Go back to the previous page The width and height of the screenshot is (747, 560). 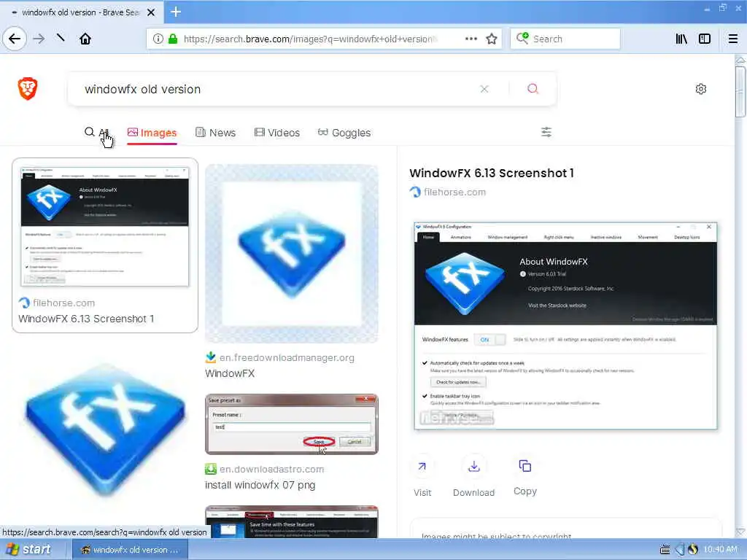(15, 39)
